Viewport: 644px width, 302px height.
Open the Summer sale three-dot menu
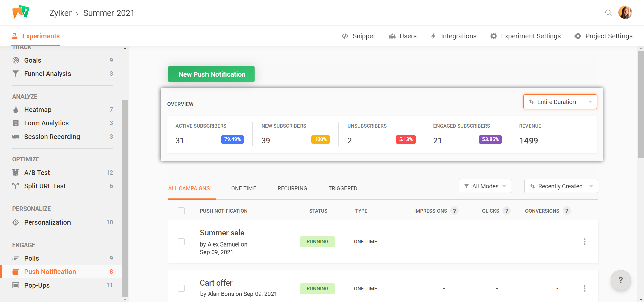(x=584, y=242)
